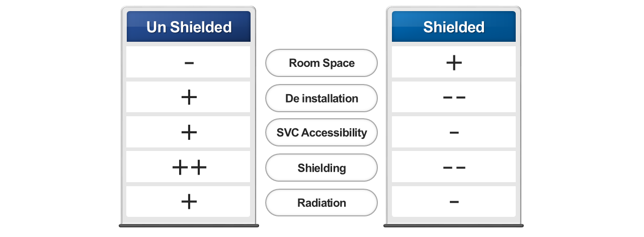Click plus sign in Un Shielded Radiation row
The width and height of the screenshot is (644, 237).
(x=189, y=202)
